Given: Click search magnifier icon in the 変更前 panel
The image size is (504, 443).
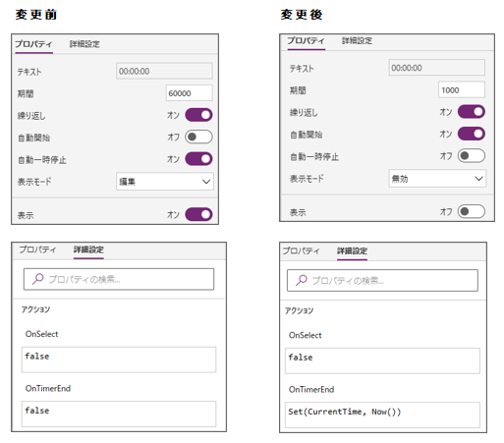Looking at the screenshot, I should click(38, 279).
